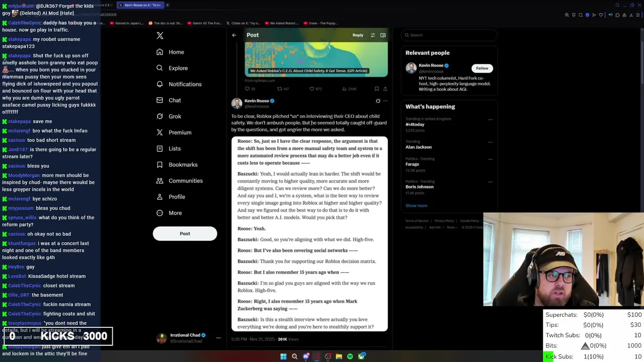
Task: Open the Abroad in Japan bookmark
Action: [126, 23]
